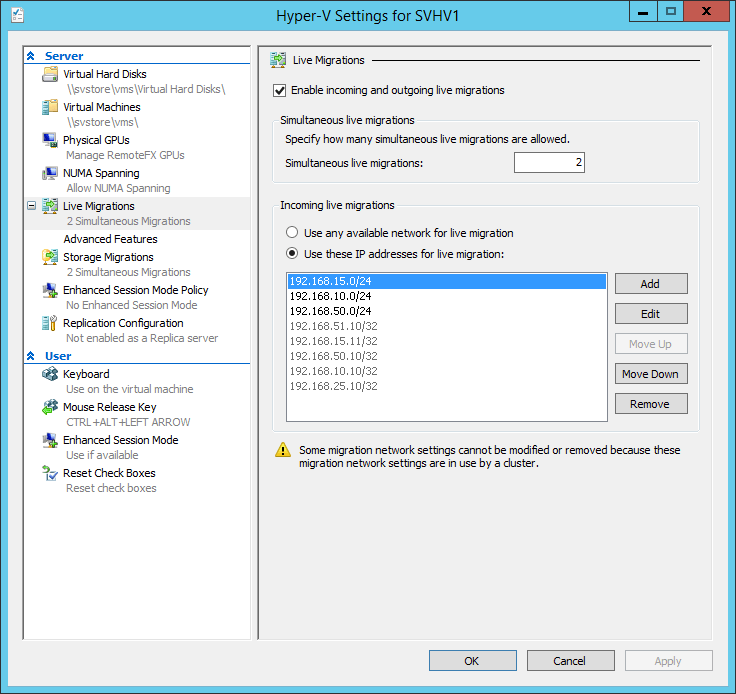Click the Keyboard settings icon
Screen dimensions: 736x694
(x=50, y=374)
